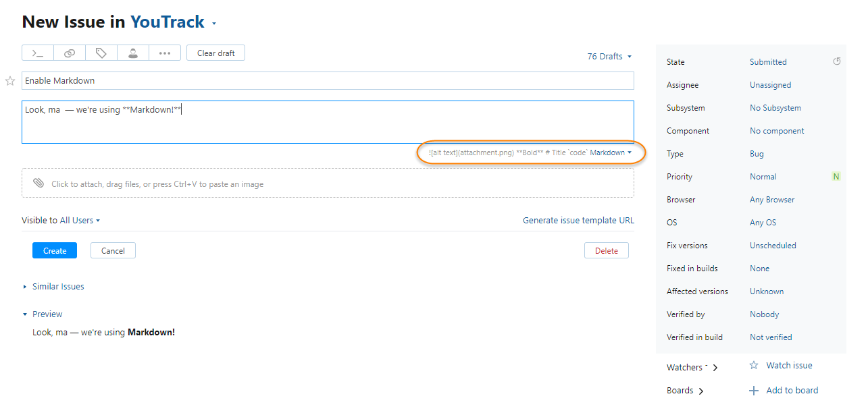Change Fixed in builds value None
This screenshot has width=868, height=419.
[x=760, y=269]
